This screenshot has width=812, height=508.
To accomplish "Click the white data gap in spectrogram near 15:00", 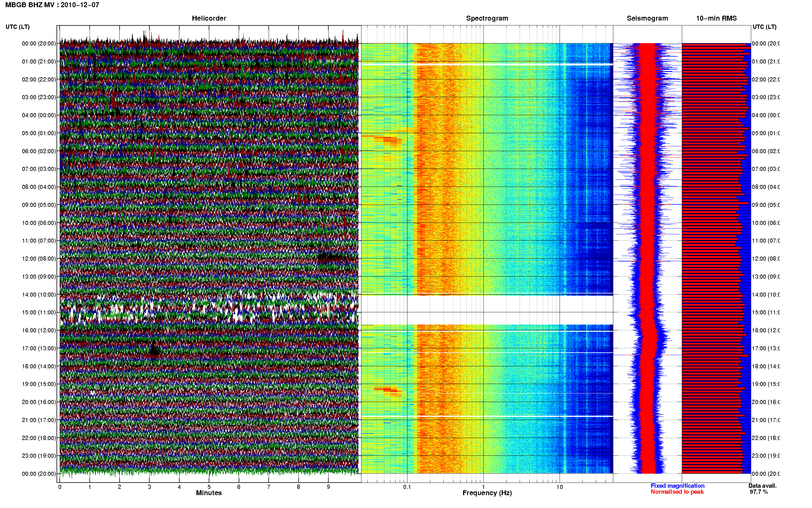I will pyautogui.click(x=487, y=310).
